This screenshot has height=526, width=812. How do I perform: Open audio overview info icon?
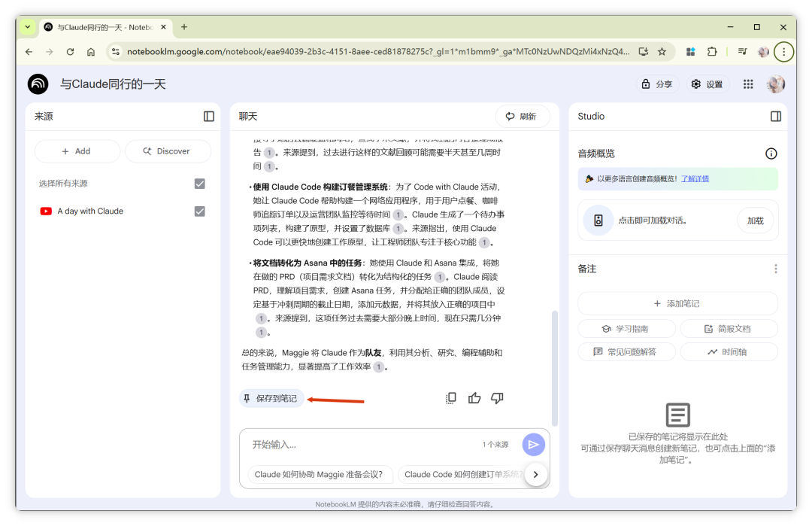pyautogui.click(x=771, y=154)
